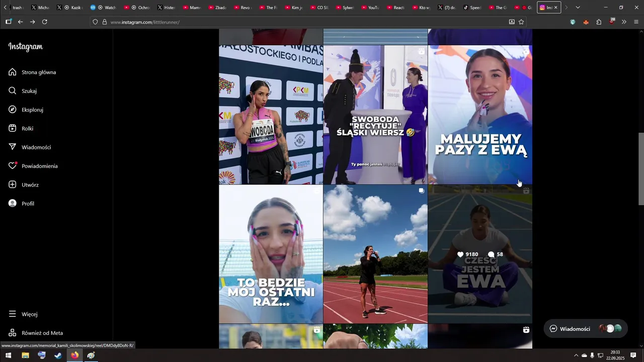List all tabs dropdown arrow
The width and height of the screenshot is (644, 362).
click(578, 8)
